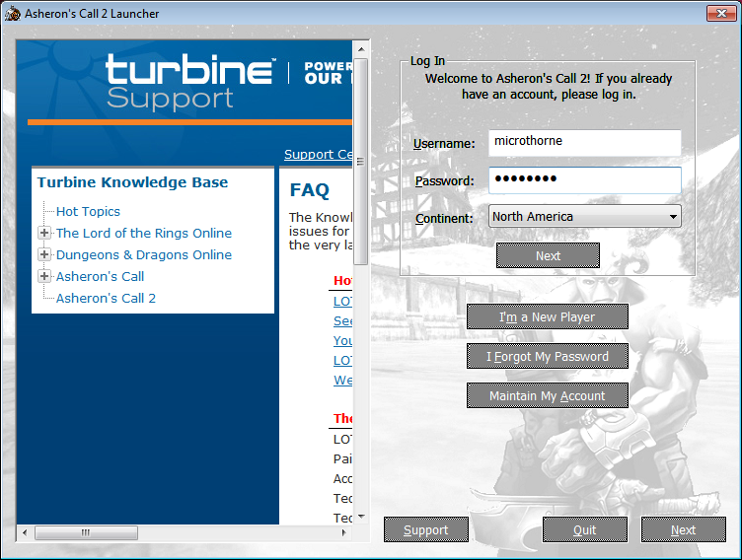This screenshot has height=560, width=742.
Task: Click I Forgot My Password button
Action: [x=548, y=356]
